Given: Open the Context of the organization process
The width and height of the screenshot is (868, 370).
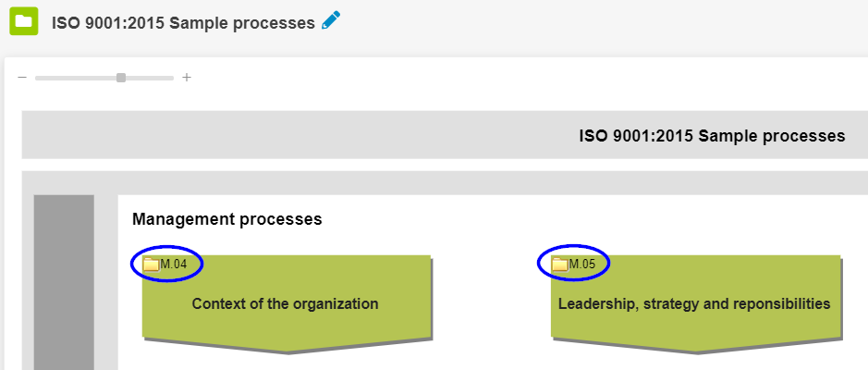Looking at the screenshot, I should tap(286, 303).
